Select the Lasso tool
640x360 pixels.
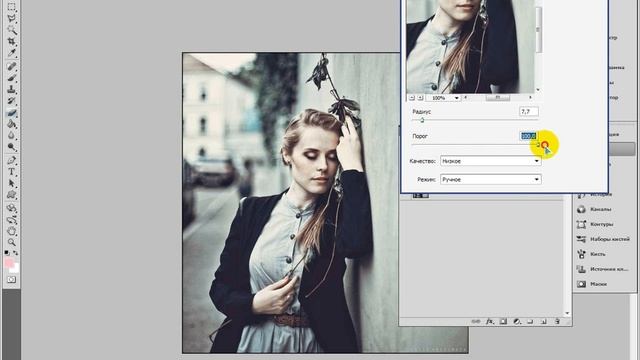11,18
